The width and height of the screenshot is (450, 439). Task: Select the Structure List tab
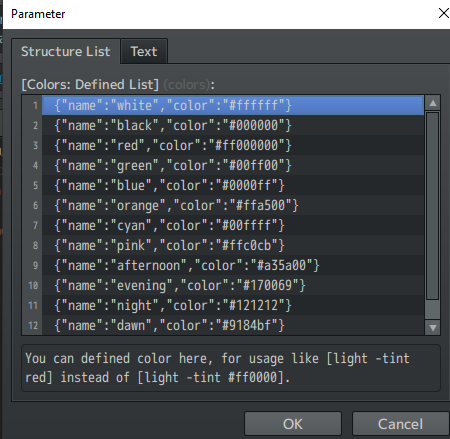(66, 52)
